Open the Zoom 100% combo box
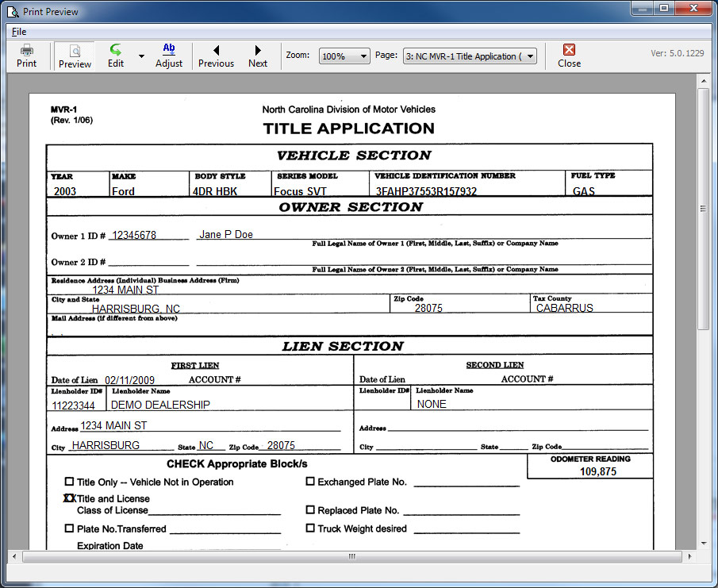The height and width of the screenshot is (588, 718). pos(344,56)
